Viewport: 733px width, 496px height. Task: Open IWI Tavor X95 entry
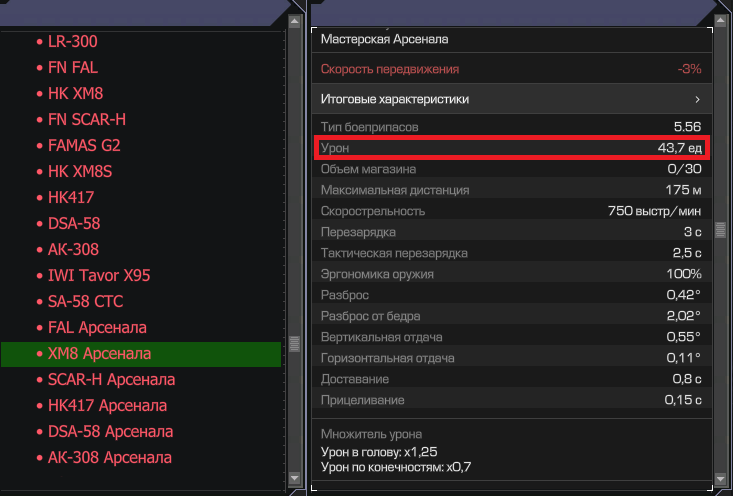[99, 275]
